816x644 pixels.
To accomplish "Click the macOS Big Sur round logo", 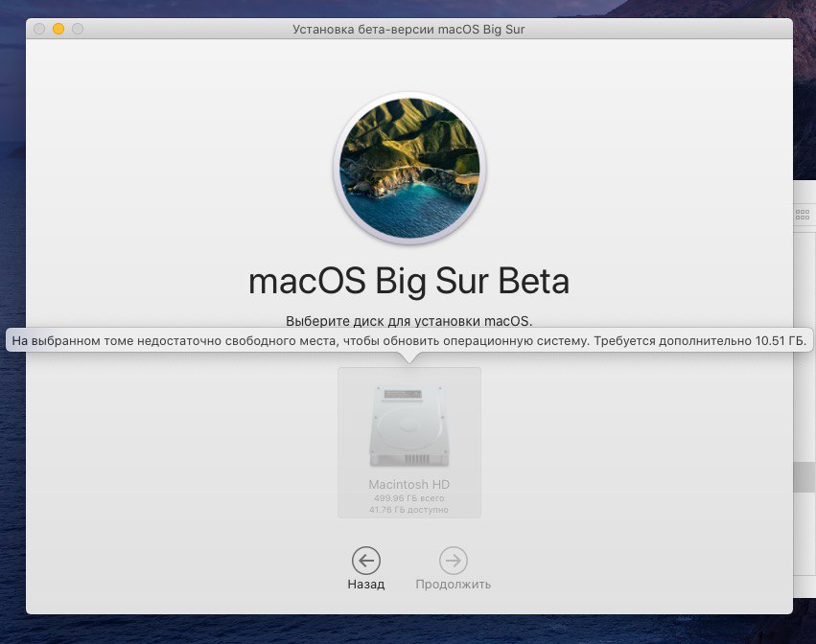I will pos(409,168).
